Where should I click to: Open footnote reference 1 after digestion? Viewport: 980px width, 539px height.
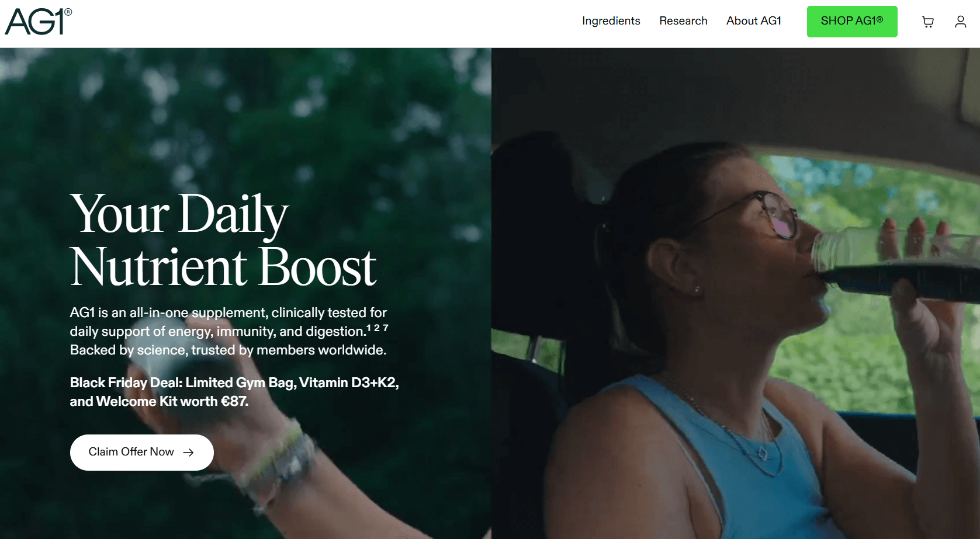[369, 328]
